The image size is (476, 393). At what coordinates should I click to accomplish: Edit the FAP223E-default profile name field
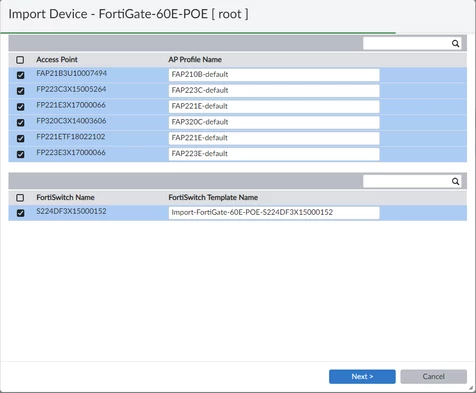click(274, 154)
